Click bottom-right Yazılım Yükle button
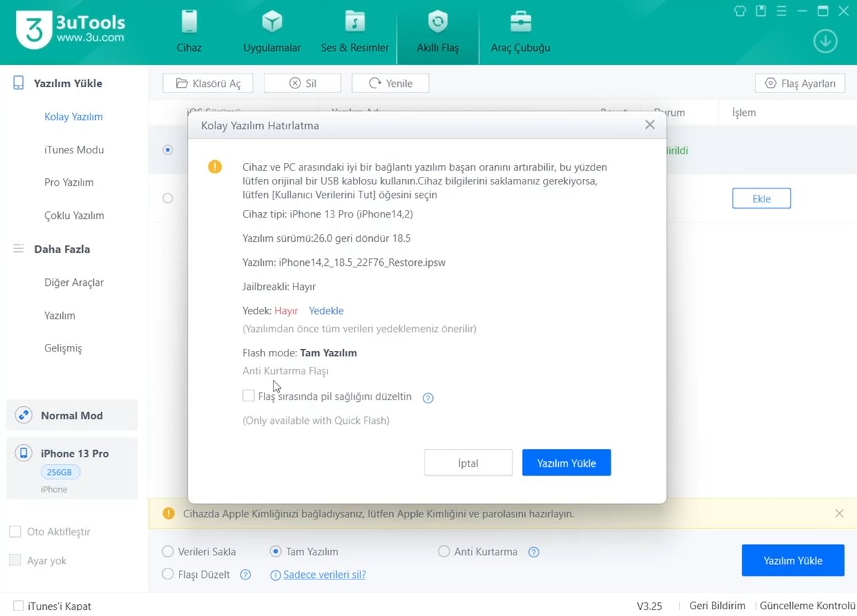Image resolution: width=857 pixels, height=616 pixels. pos(793,560)
